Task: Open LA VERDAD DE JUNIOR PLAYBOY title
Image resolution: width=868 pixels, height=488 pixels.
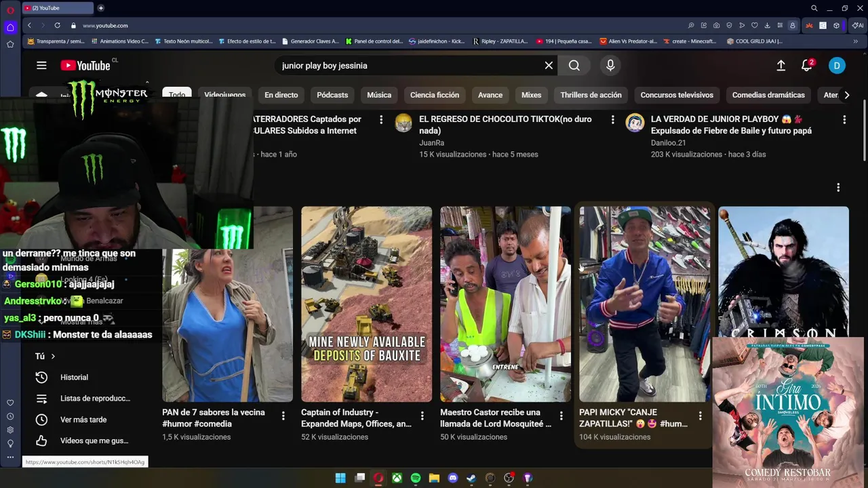Action: point(731,125)
